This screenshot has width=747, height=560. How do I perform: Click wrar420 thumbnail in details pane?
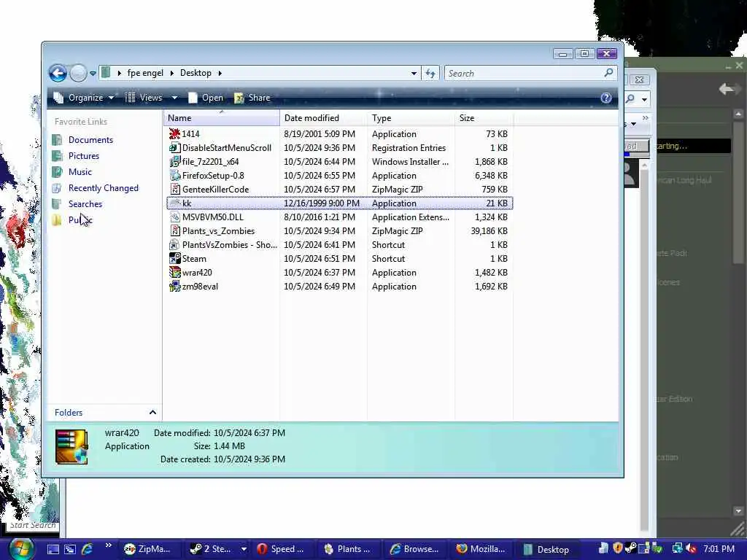tap(71, 447)
